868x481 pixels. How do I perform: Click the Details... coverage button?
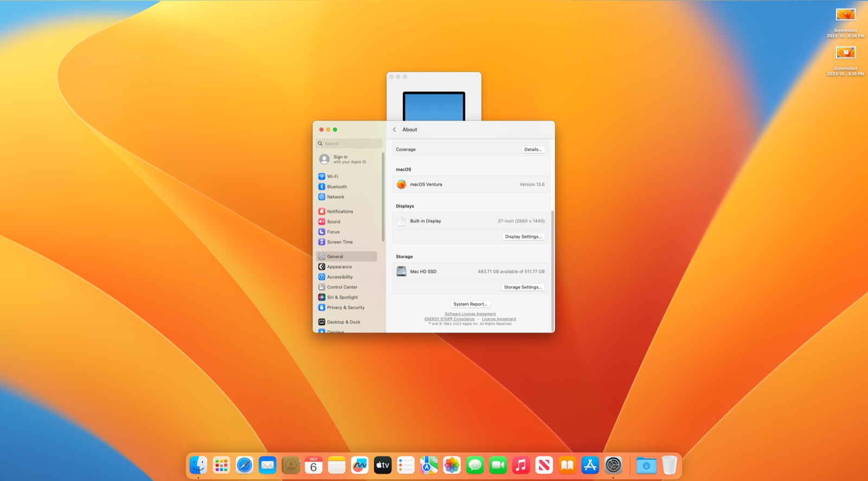(x=533, y=149)
